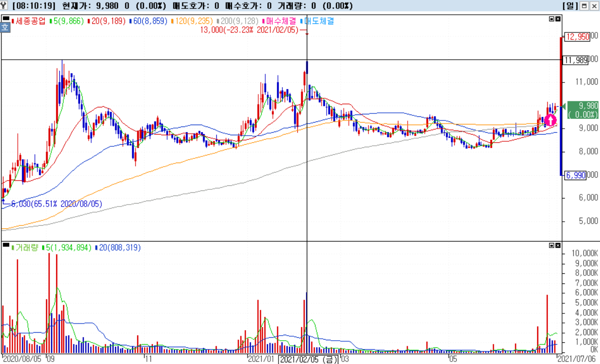The image size is (600, 364).
Task: Maximize the volume panel
Action: (552, 246)
